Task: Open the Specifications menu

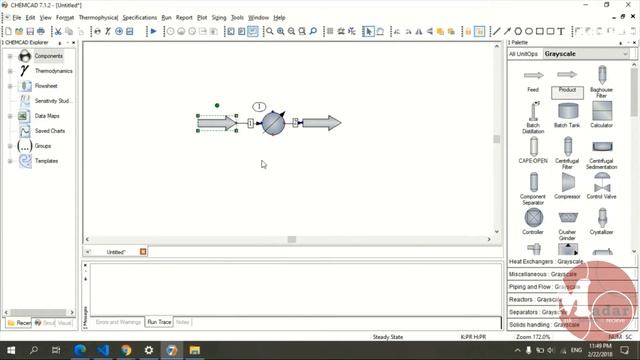Action: (x=140, y=18)
